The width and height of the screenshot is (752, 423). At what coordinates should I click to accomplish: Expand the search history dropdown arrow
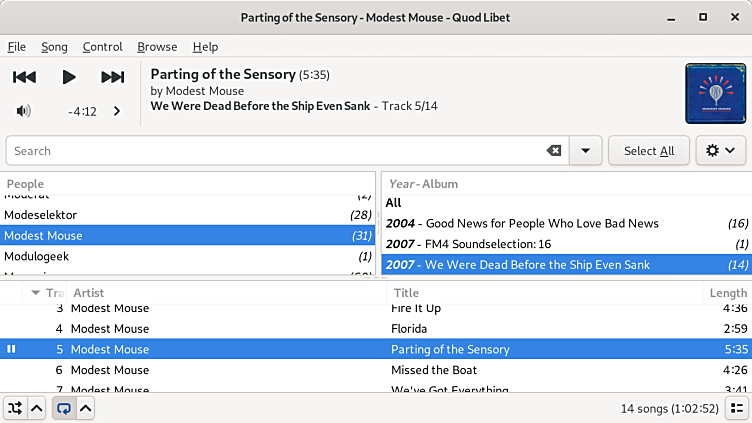[x=585, y=151]
